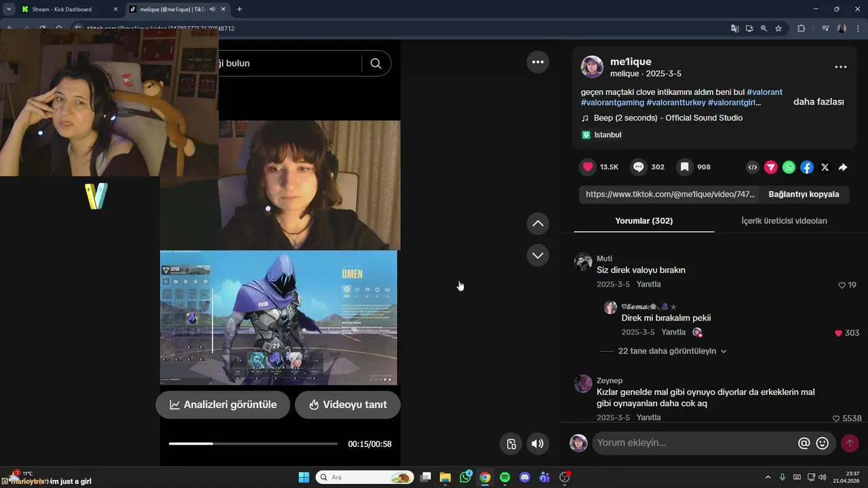
Task: Reply to Sema's comment with Yanıtla
Action: point(673,332)
